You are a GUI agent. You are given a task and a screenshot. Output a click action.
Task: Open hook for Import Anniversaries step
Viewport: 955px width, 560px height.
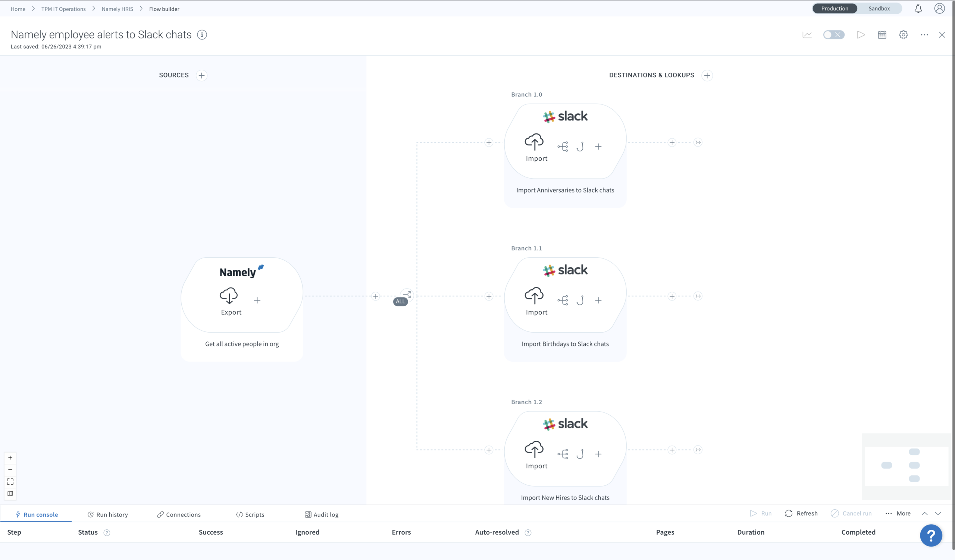coord(580,147)
